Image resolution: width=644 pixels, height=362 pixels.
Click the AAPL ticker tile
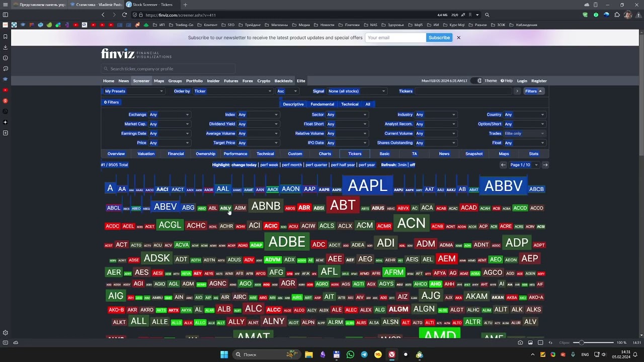367,186
